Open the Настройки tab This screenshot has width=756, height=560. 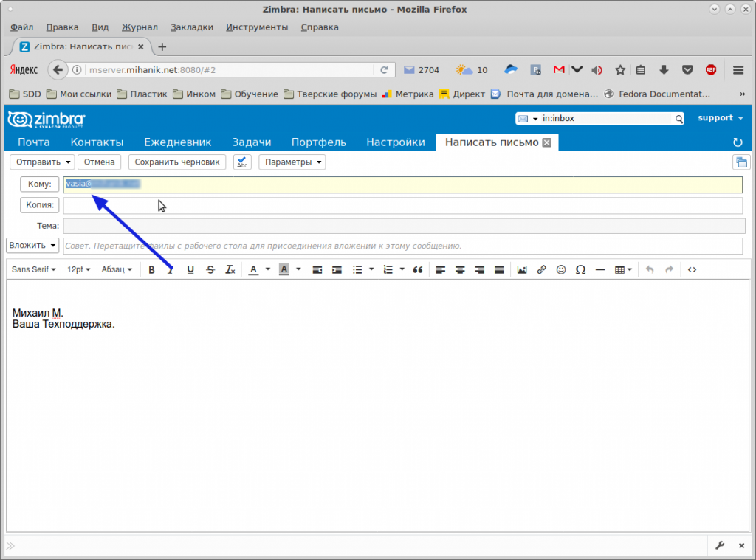pyautogui.click(x=396, y=142)
